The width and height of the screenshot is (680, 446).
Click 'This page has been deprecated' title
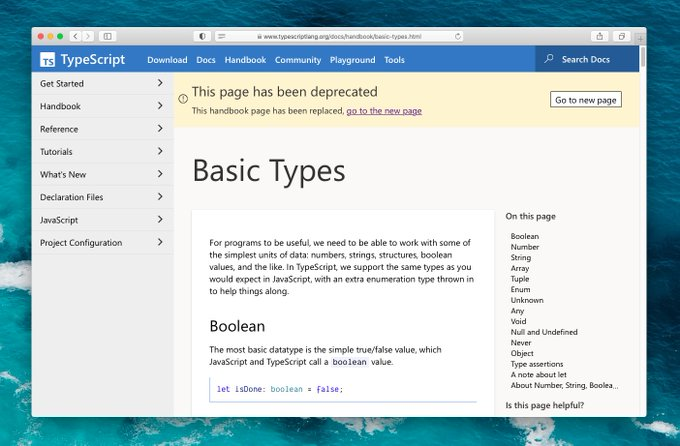pos(284,92)
